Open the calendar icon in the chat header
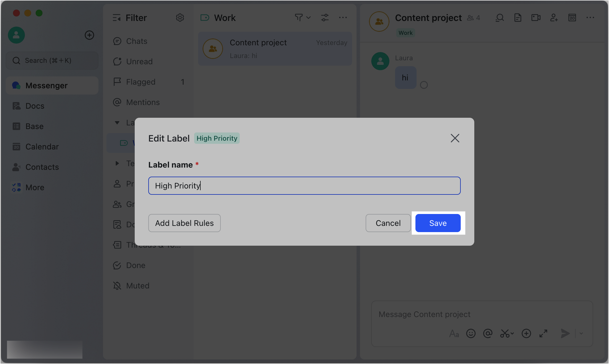The width and height of the screenshot is (609, 364). pyautogui.click(x=572, y=18)
